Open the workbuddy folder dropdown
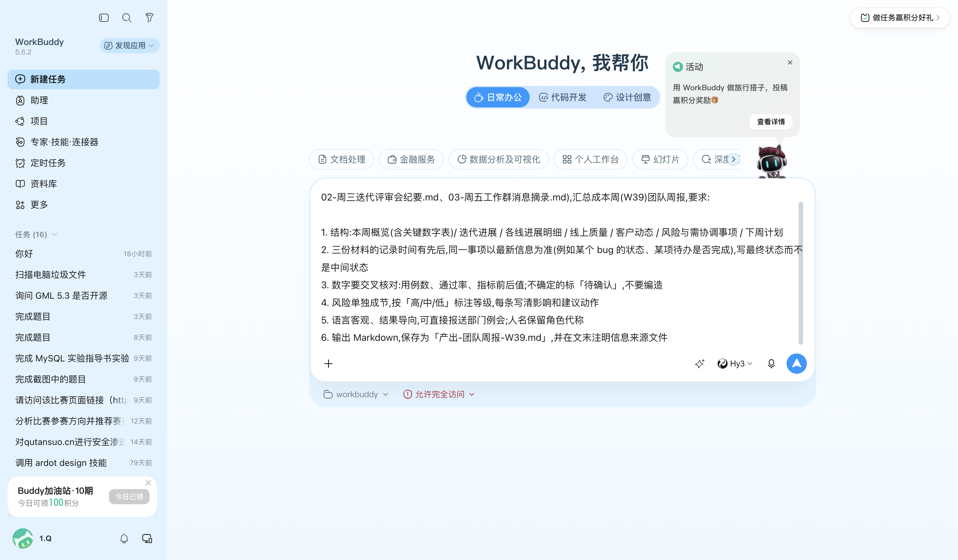The image size is (958, 560). pyautogui.click(x=356, y=394)
